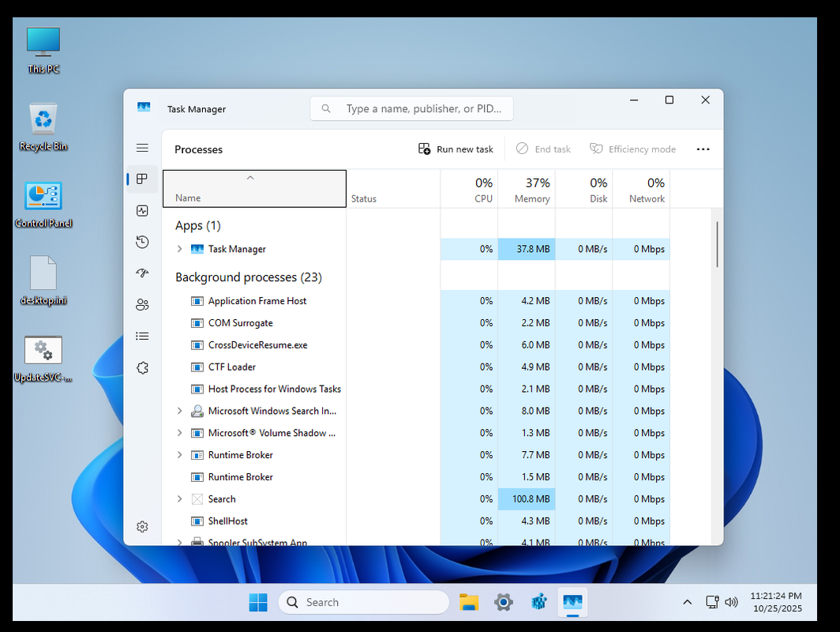Viewport: 840px width, 632px height.
Task: Click the Apps (1) group header
Action: coord(197,226)
